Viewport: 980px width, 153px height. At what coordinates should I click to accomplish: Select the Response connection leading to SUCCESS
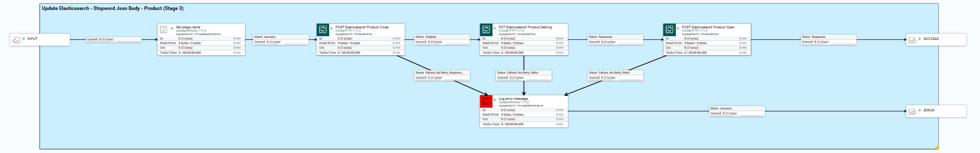tap(829, 39)
